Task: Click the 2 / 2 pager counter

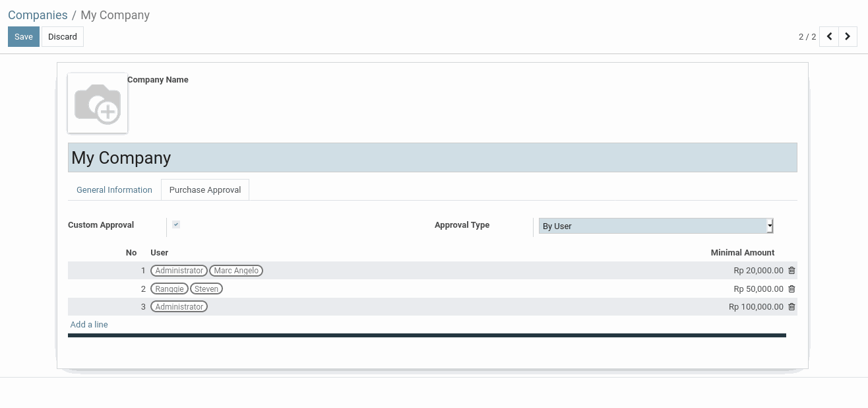Action: click(x=807, y=37)
